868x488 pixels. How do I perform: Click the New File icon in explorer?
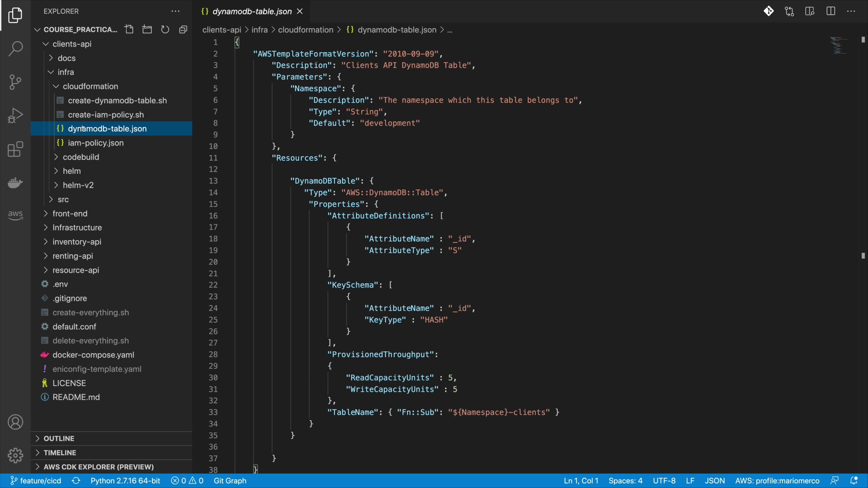[x=129, y=29]
